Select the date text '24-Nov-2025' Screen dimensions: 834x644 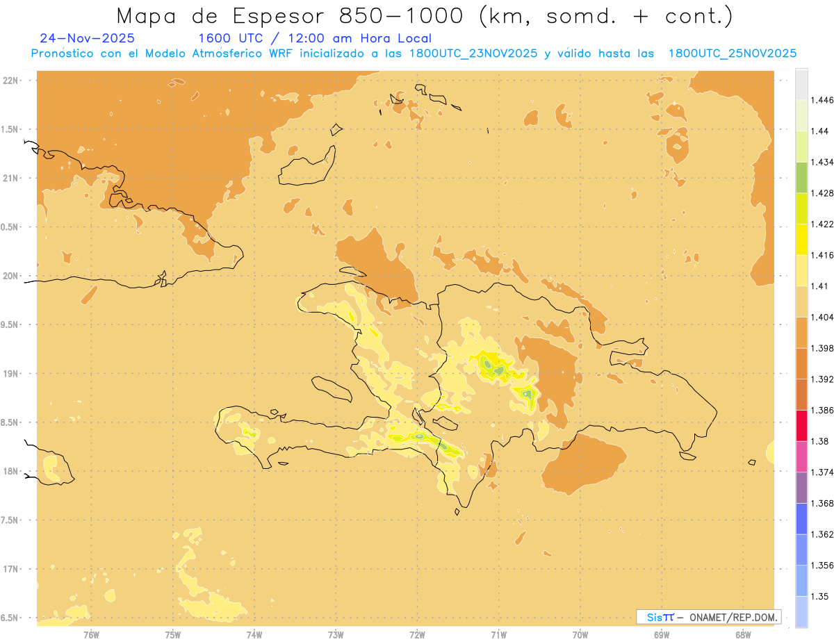click(x=88, y=38)
